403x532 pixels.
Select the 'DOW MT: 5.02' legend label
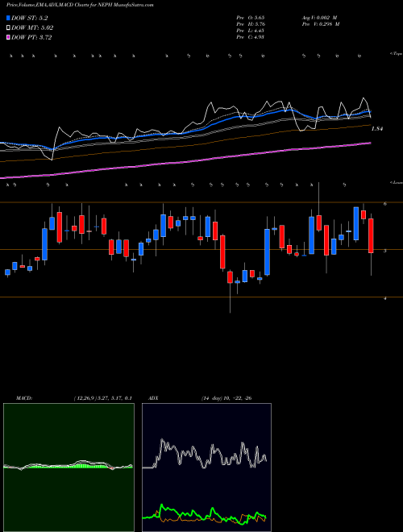[32, 28]
